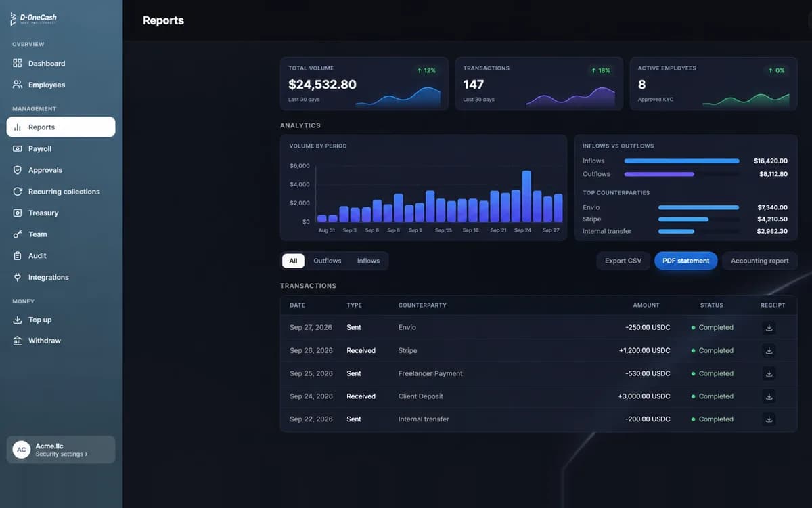Click the Audit clipboard icon

(18, 256)
